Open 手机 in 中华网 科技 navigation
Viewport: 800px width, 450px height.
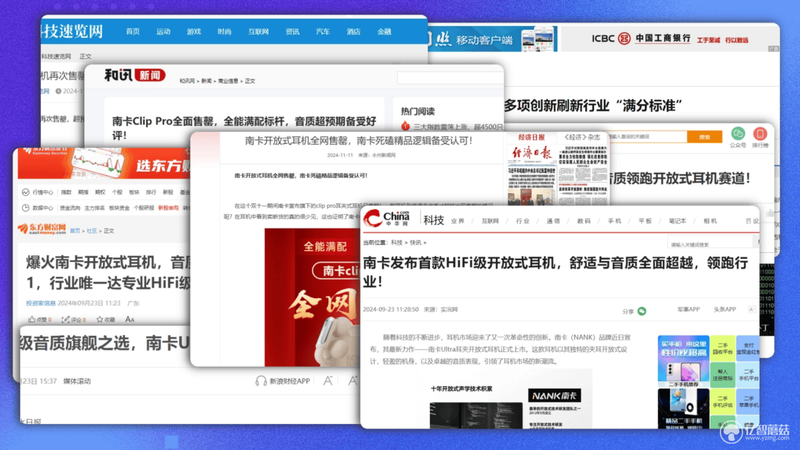tap(614, 221)
